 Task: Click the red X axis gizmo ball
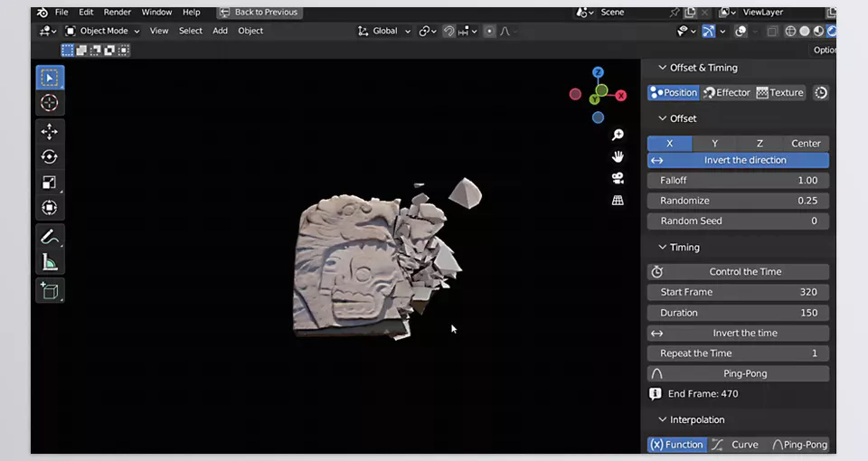coord(621,96)
